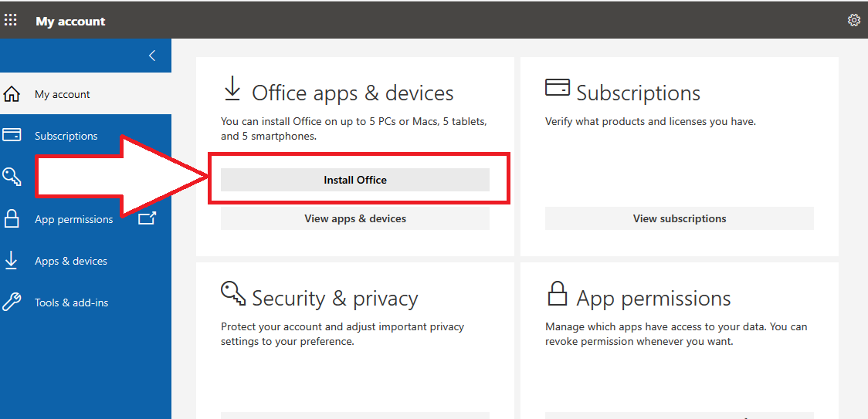This screenshot has width=868, height=419.
Task: Click the App permissions card heading
Action: click(654, 299)
